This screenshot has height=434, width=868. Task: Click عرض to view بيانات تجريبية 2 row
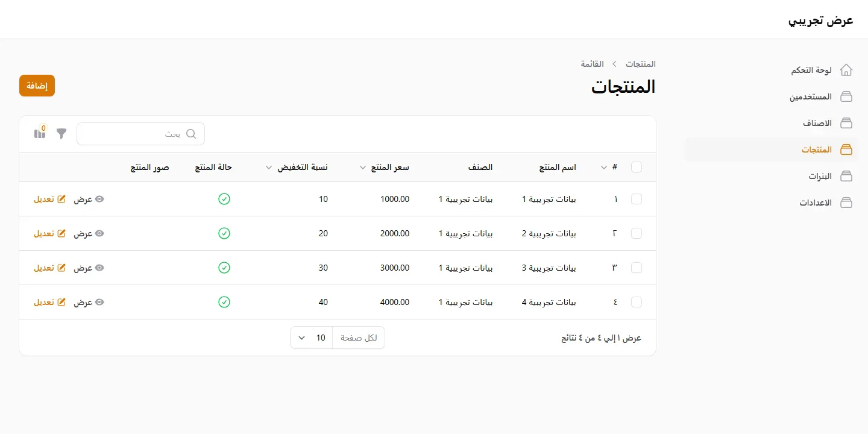[x=89, y=233]
